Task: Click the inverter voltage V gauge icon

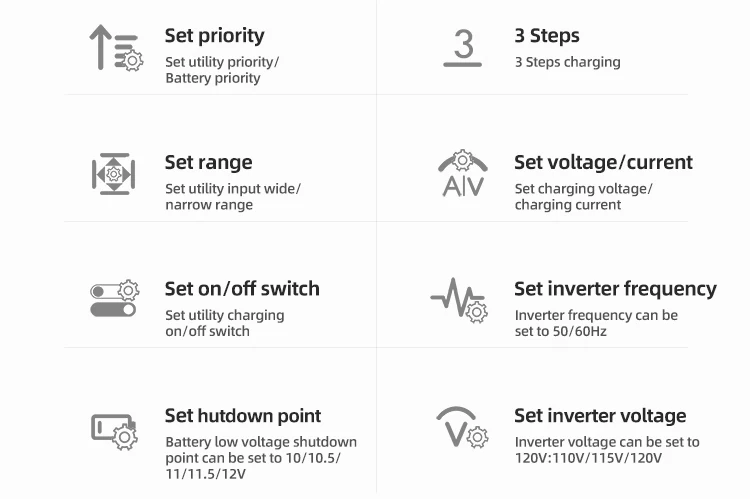Action: pyautogui.click(x=462, y=427)
